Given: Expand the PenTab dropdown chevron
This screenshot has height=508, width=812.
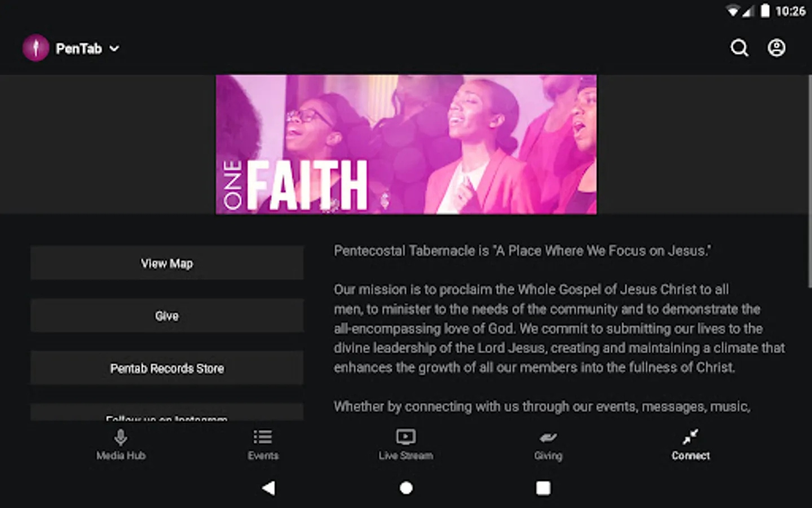Looking at the screenshot, I should [x=114, y=49].
